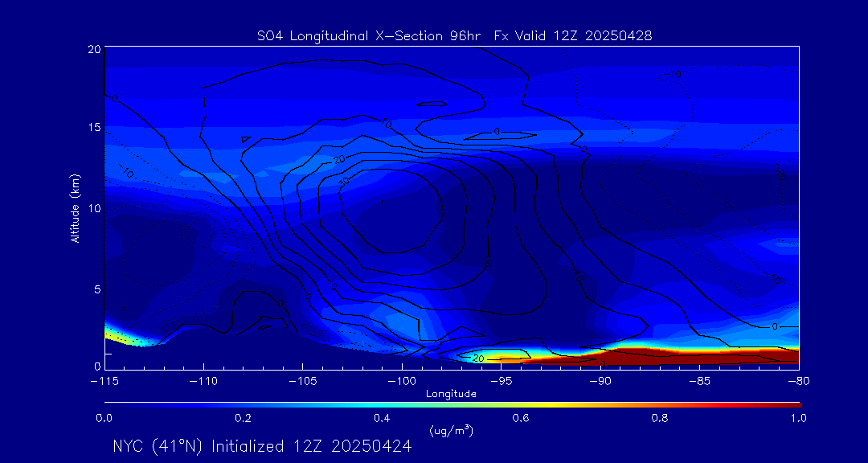Click the 0.0 colorbar label
The height and width of the screenshot is (463, 868).
[x=104, y=418]
